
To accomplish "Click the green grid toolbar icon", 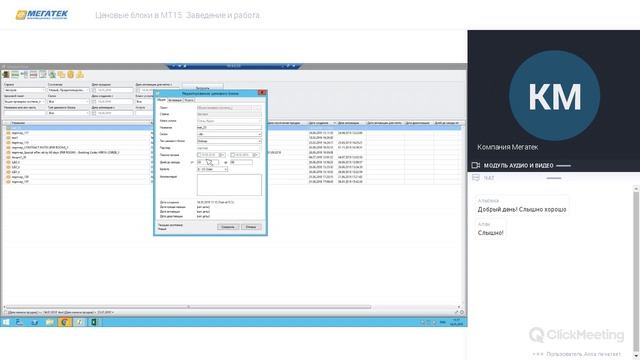I will click(15, 75).
